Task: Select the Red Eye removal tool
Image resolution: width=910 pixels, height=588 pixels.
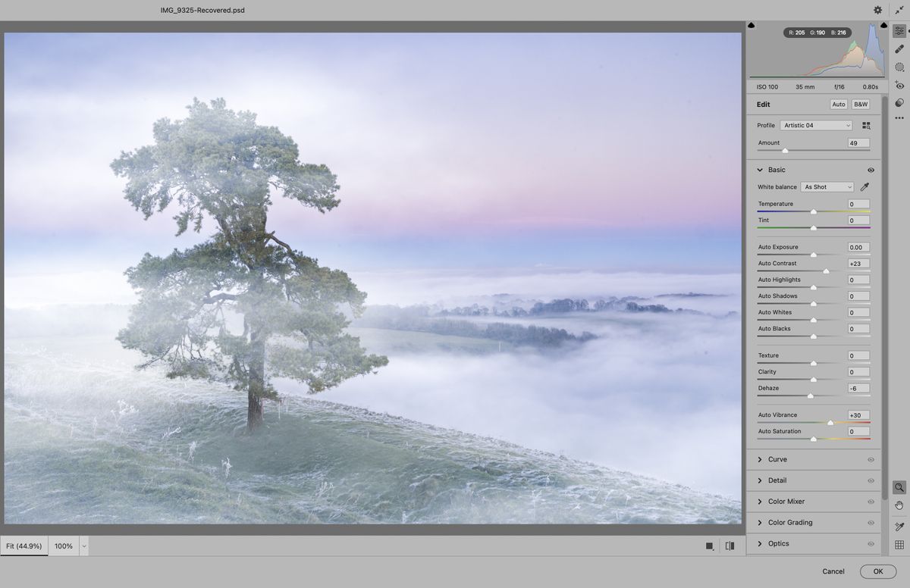Action: 899,86
